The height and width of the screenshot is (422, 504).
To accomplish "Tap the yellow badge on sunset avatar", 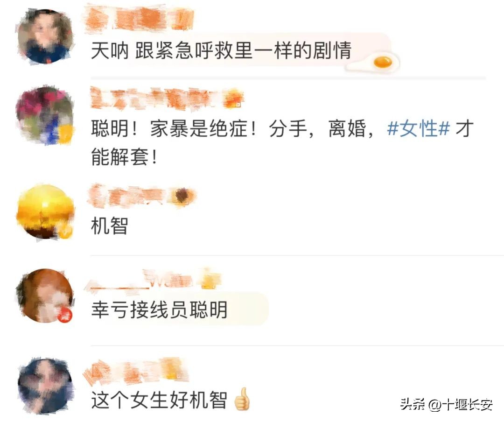I will (x=64, y=231).
